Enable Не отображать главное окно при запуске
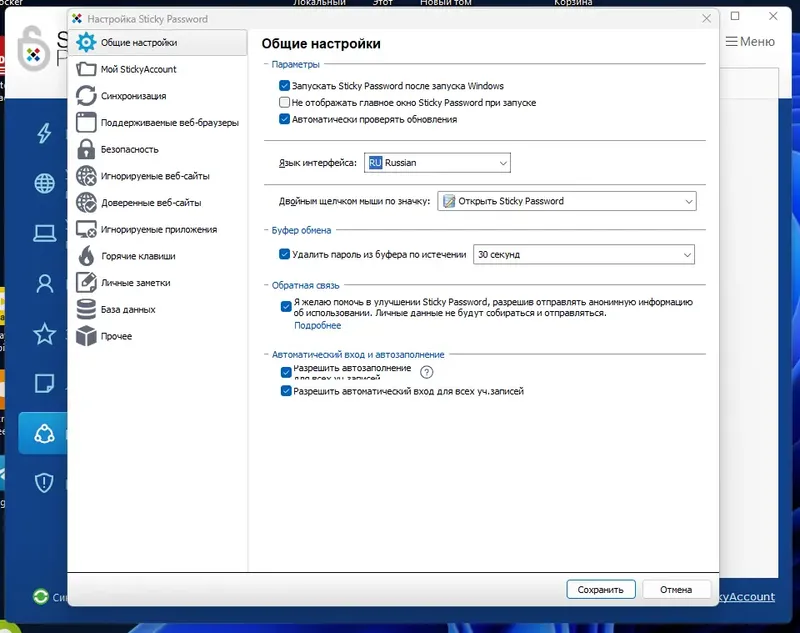800x633 pixels. (x=285, y=102)
